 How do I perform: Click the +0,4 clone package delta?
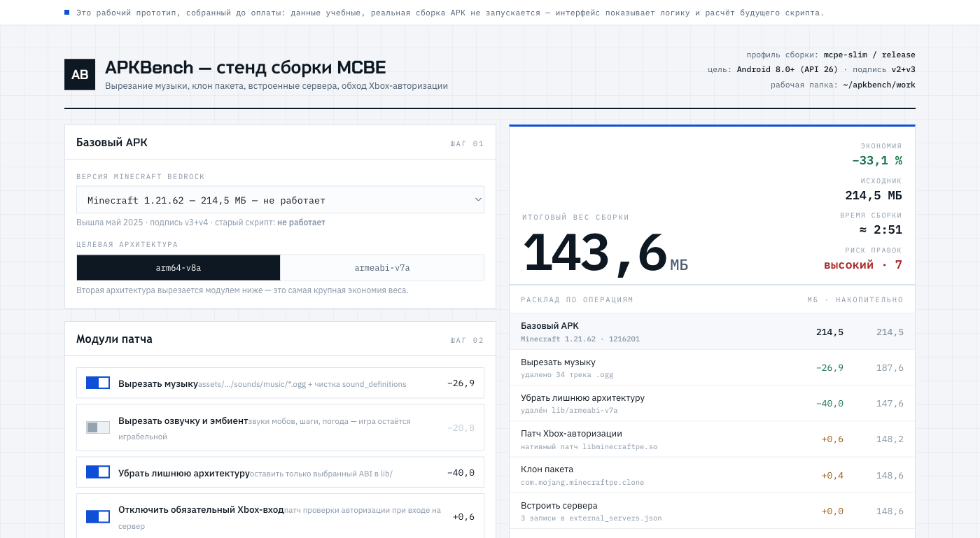(832, 476)
